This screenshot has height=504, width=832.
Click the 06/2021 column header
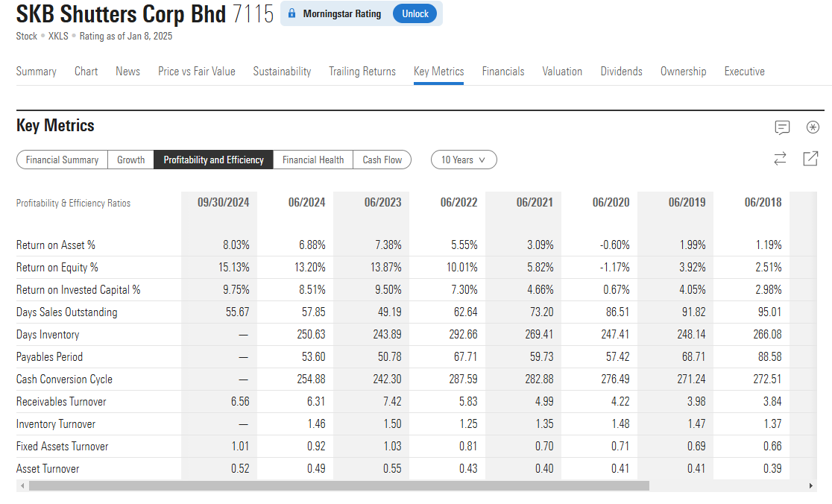(535, 203)
